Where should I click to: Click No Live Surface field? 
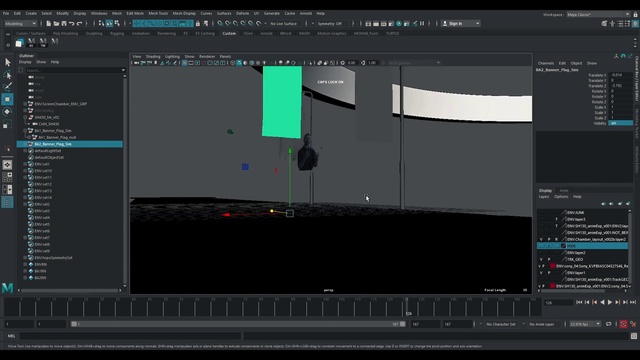283,24
